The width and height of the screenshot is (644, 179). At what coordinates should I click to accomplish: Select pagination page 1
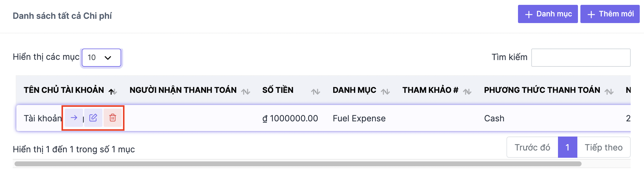[567, 147]
